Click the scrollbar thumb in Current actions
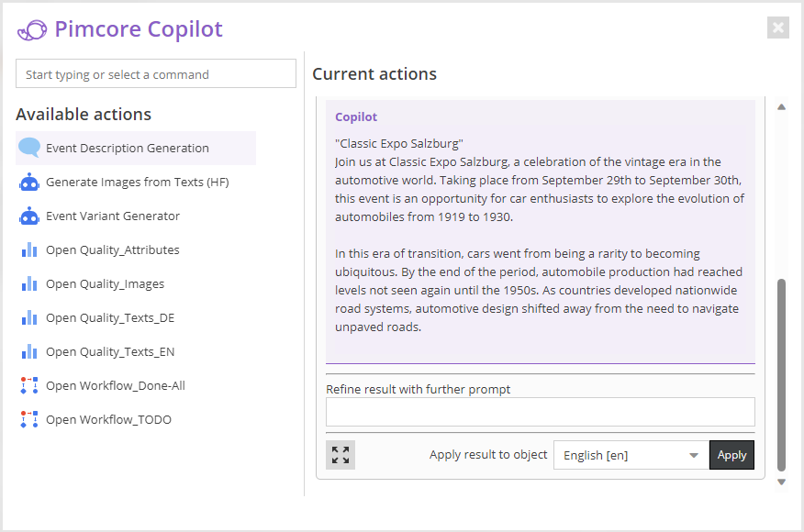 click(x=781, y=374)
